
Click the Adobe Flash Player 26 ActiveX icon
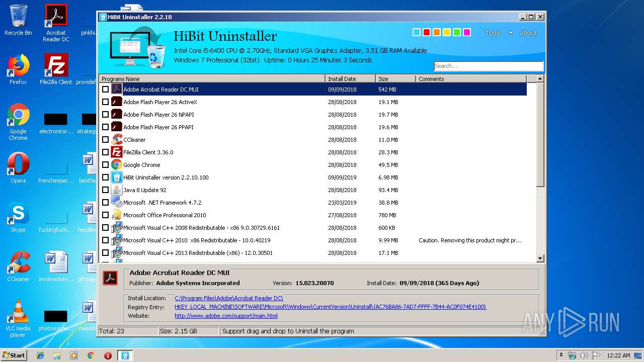pyautogui.click(x=117, y=102)
